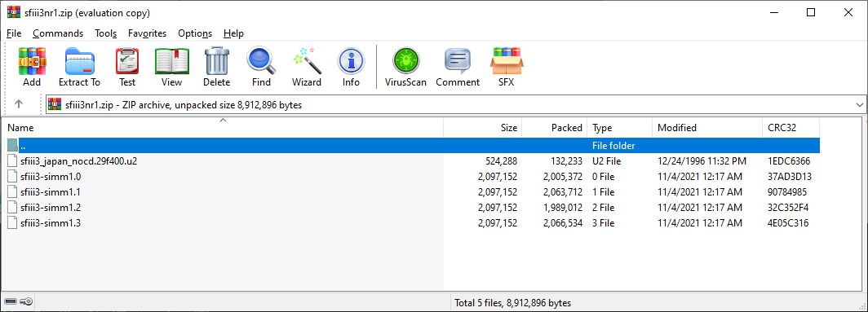Open the Options menu
The width and height of the screenshot is (868, 312).
(195, 33)
